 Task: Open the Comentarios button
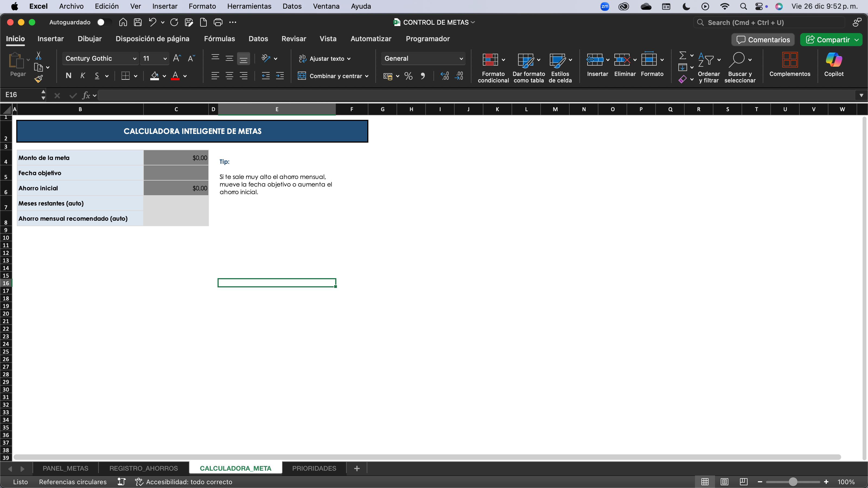click(763, 40)
